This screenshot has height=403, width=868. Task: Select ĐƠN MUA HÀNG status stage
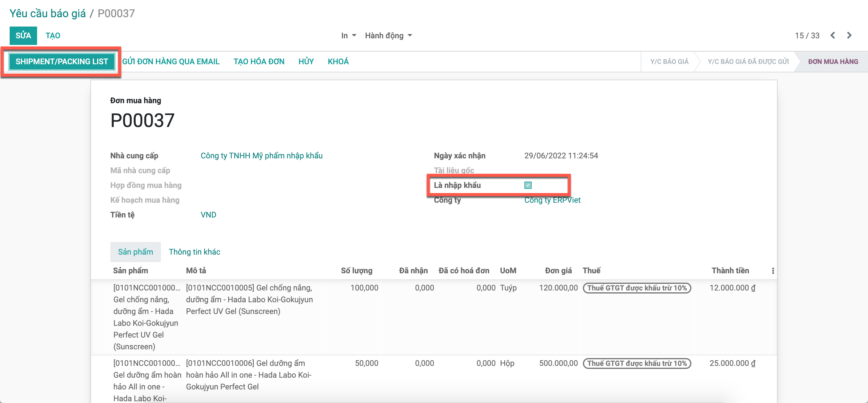point(833,62)
